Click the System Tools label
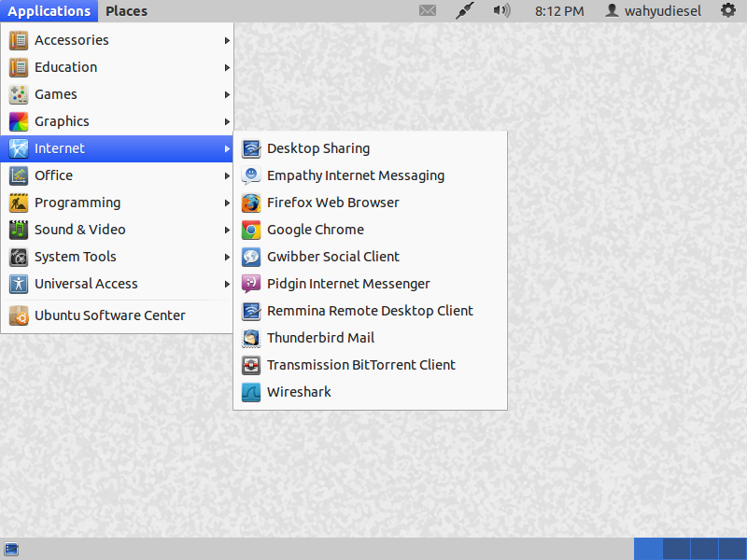 (x=76, y=258)
